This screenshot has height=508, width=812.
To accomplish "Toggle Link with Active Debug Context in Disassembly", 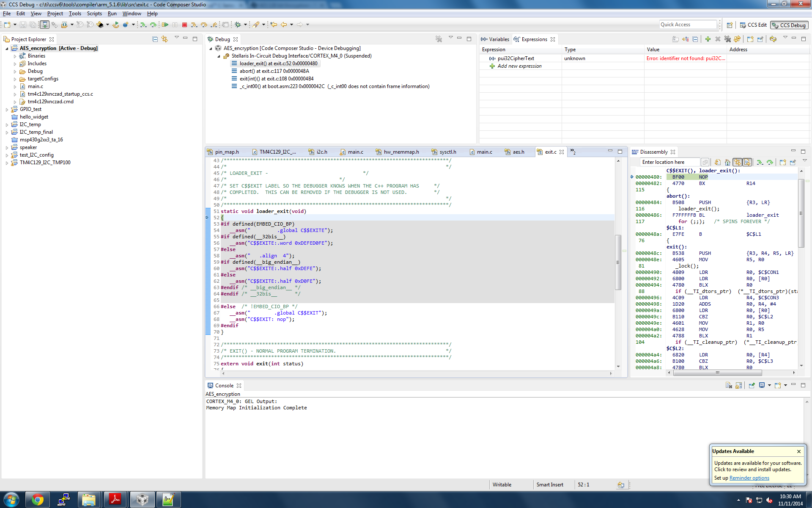I will (x=738, y=162).
